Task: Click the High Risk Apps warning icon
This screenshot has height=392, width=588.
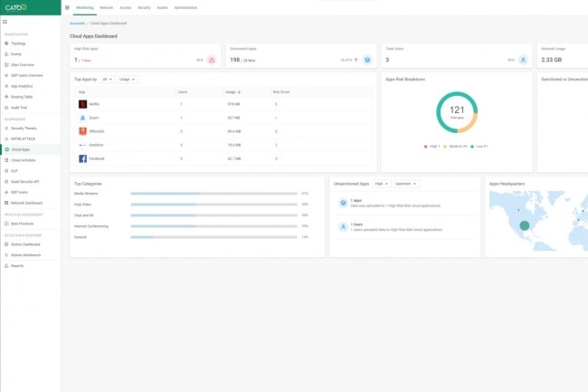Action: pyautogui.click(x=212, y=60)
